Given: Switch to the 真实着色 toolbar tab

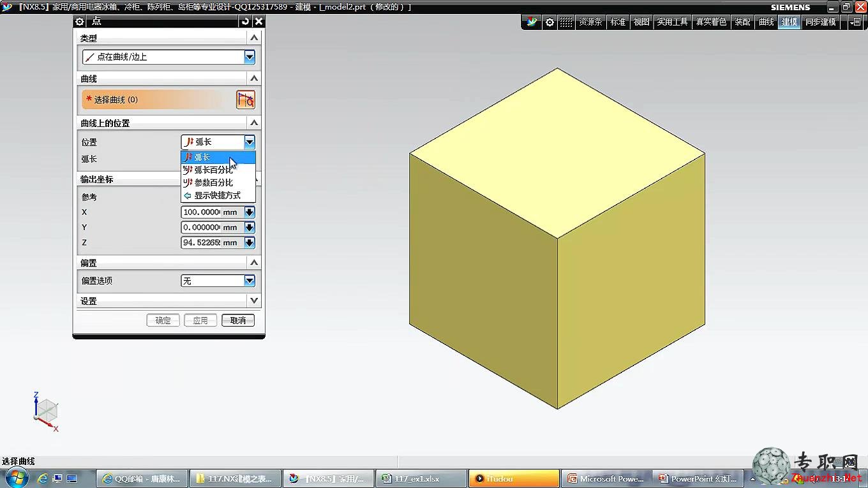Looking at the screenshot, I should click(711, 22).
